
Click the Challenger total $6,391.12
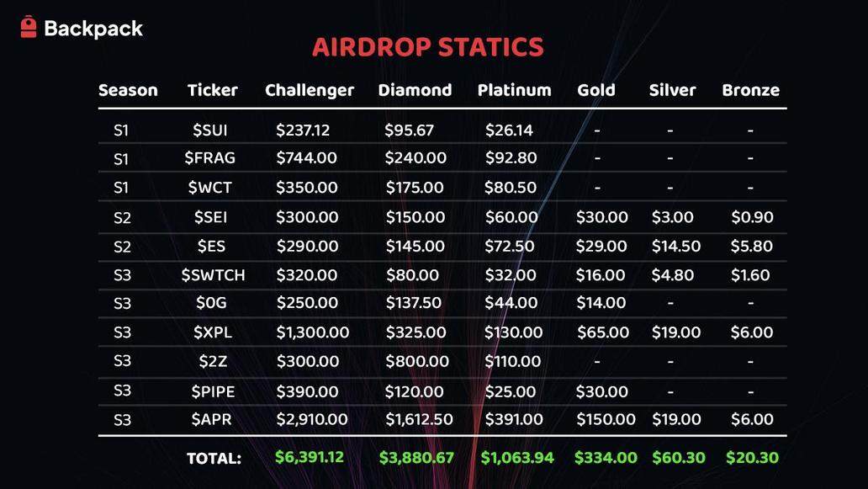310,458
